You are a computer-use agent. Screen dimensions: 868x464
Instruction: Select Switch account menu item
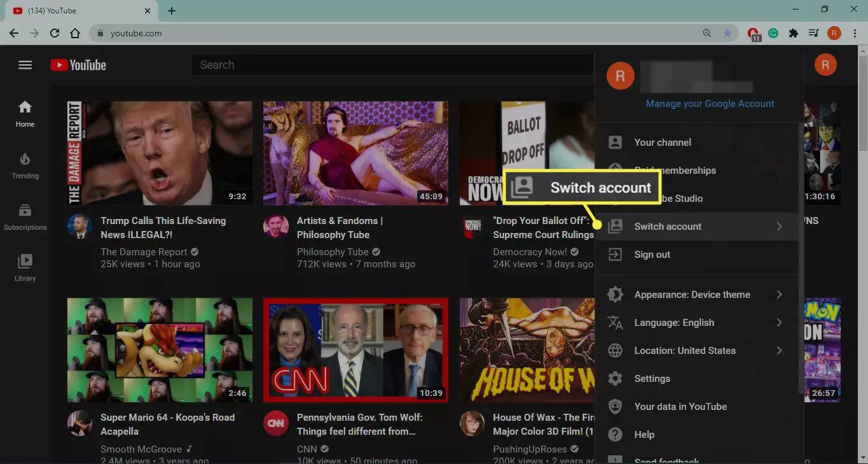[x=696, y=227]
